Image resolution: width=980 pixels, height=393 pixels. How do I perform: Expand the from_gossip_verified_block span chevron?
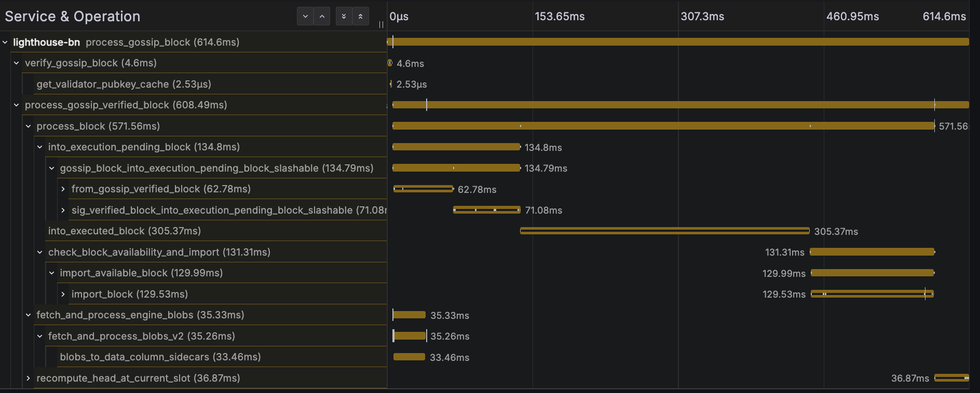(x=63, y=189)
